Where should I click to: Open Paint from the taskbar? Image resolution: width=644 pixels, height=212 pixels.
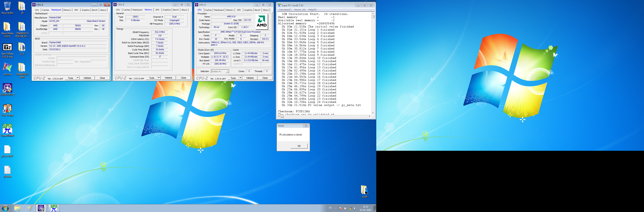click(x=29, y=208)
